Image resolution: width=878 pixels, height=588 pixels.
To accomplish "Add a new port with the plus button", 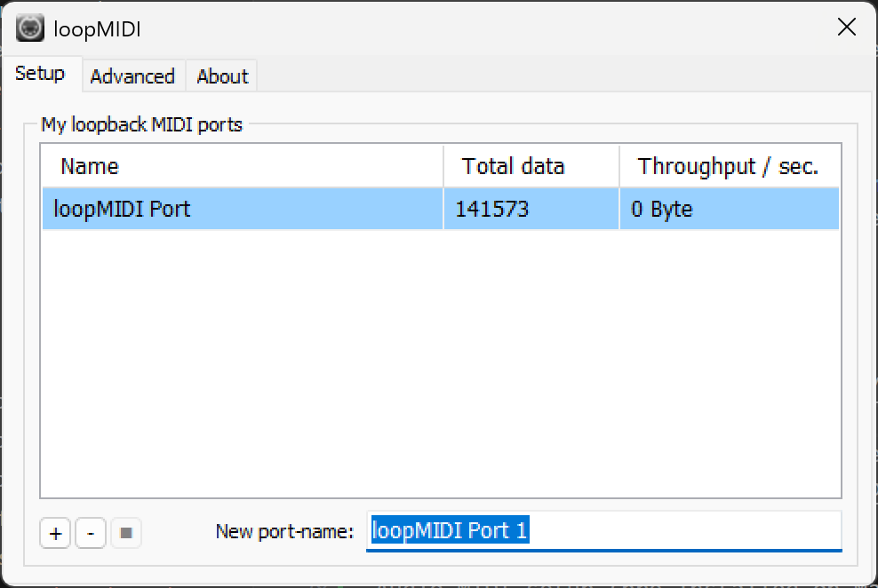I will [55, 533].
